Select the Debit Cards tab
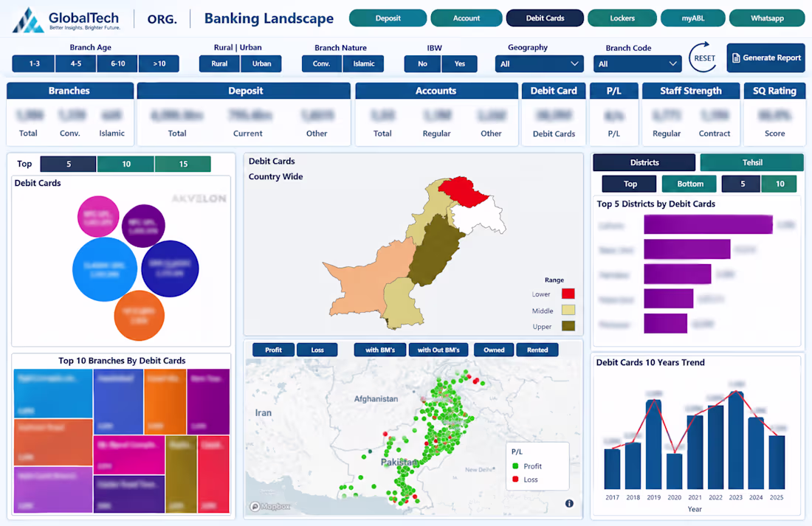The image size is (812, 526). [546, 18]
